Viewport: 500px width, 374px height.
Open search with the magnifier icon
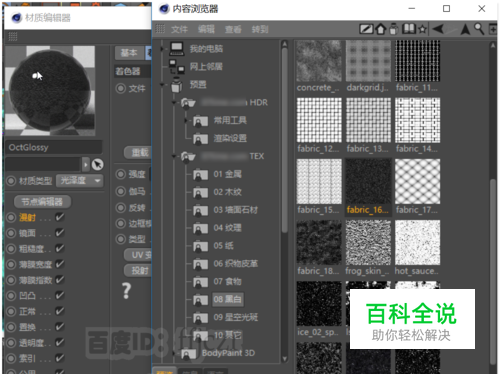pos(479,29)
